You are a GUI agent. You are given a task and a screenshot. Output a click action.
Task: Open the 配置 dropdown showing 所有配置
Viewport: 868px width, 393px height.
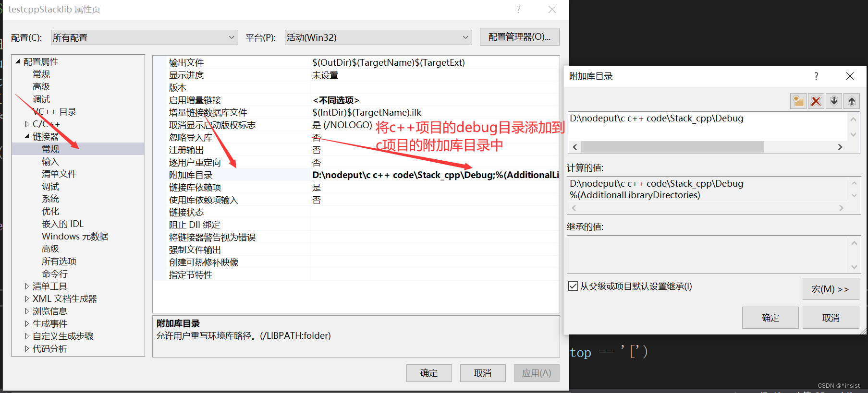click(145, 37)
